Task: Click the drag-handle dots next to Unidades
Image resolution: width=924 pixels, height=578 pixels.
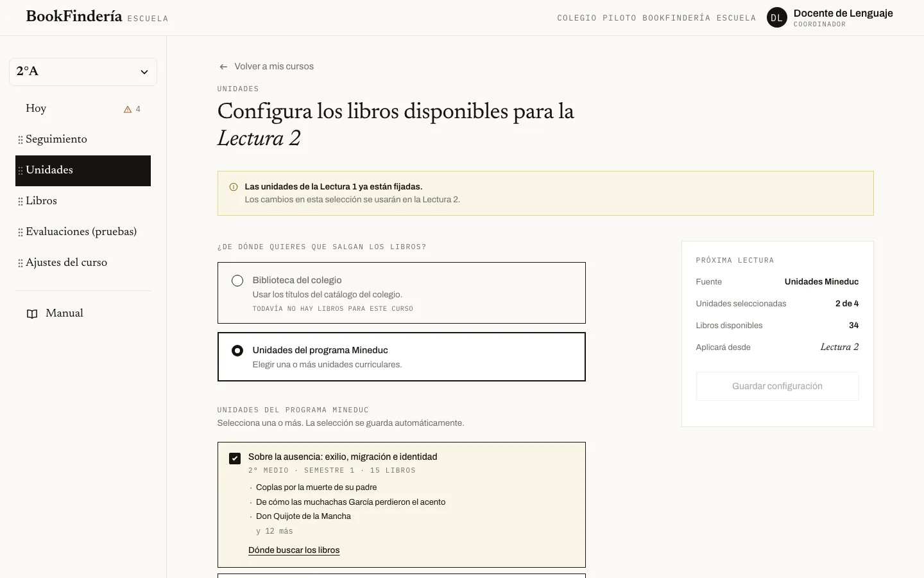Action: coord(21,171)
